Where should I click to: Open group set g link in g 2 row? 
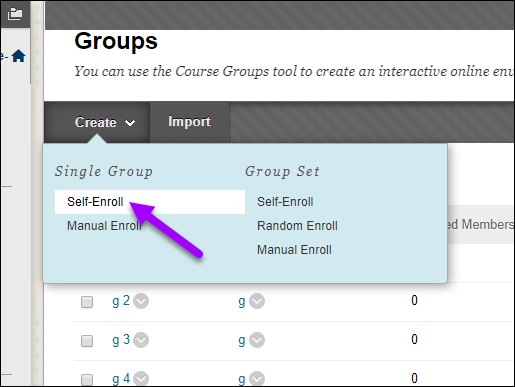(242, 302)
